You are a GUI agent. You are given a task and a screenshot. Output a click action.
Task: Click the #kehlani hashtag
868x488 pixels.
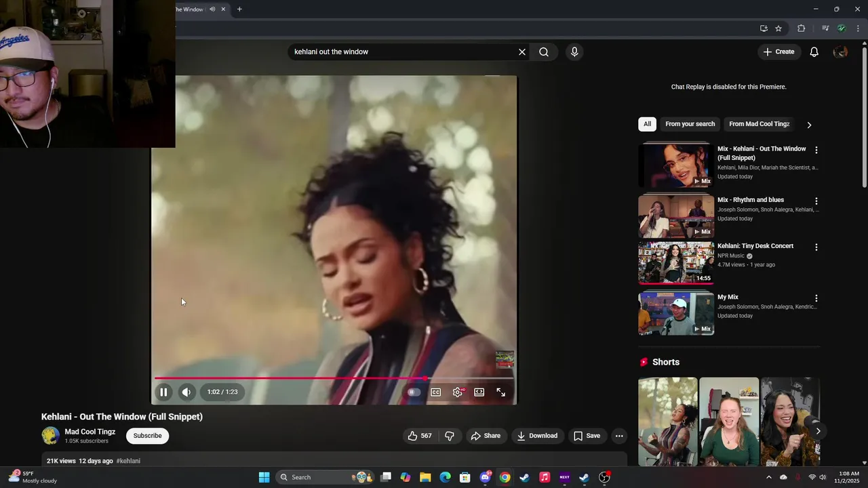(x=128, y=461)
